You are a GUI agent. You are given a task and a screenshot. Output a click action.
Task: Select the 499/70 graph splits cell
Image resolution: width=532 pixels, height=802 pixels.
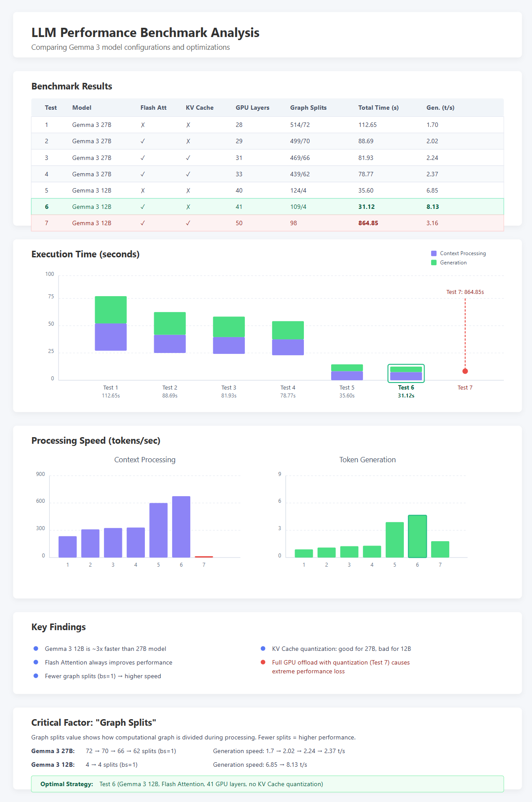(x=300, y=141)
